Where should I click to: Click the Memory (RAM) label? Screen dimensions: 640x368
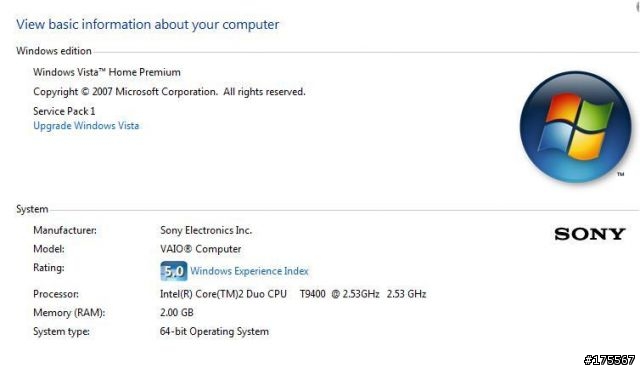(x=69, y=313)
